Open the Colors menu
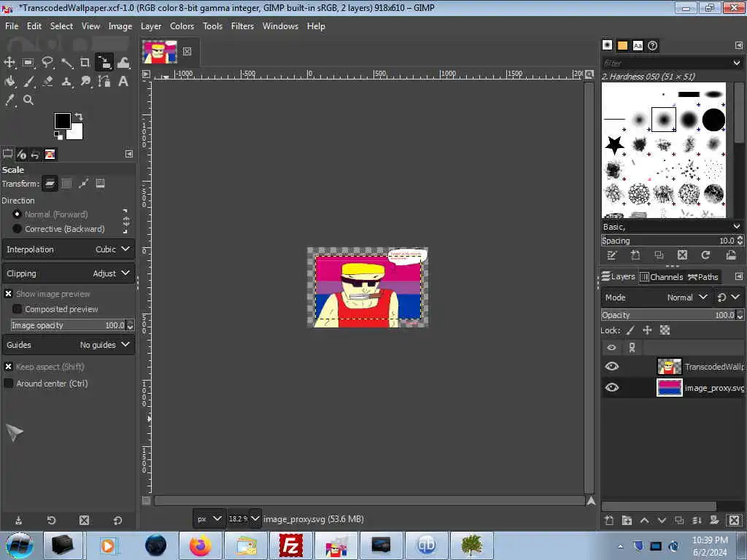 182,26
